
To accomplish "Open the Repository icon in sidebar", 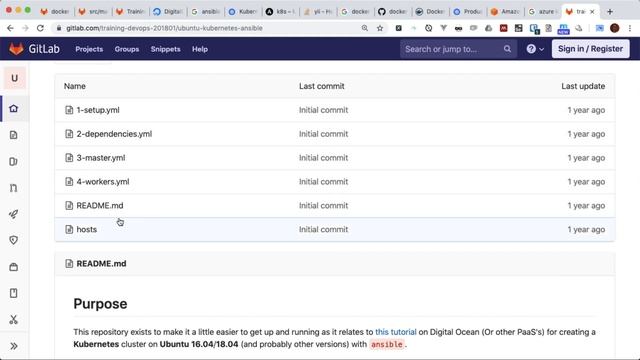I will pyautogui.click(x=13, y=135).
